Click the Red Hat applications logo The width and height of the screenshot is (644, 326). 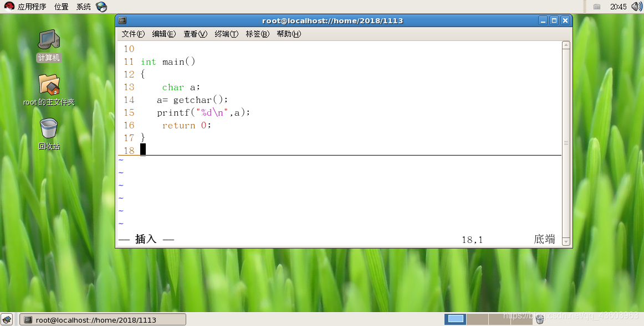(9, 6)
